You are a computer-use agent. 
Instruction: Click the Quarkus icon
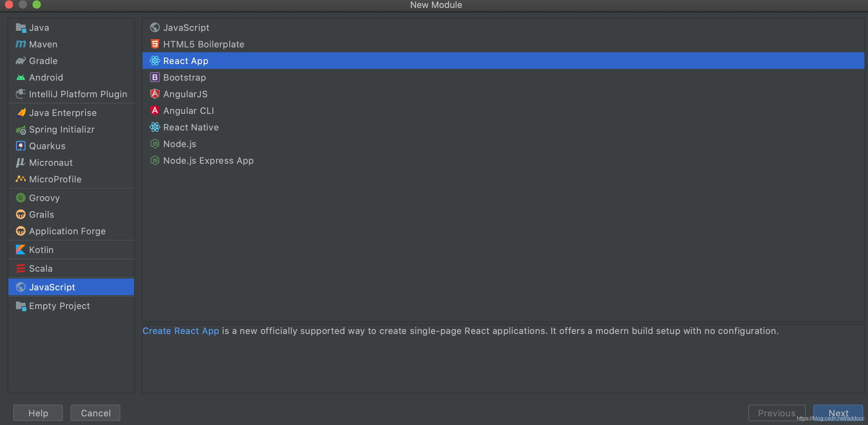click(21, 146)
